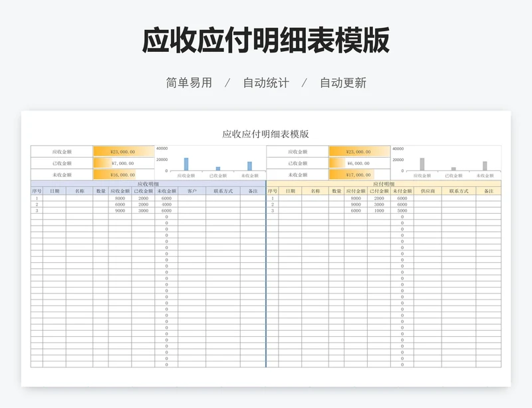Click the 供应商 column header

click(x=428, y=191)
